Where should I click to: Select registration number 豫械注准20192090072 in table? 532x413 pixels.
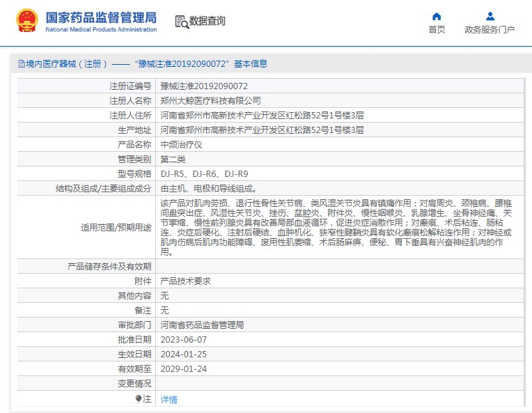click(204, 86)
